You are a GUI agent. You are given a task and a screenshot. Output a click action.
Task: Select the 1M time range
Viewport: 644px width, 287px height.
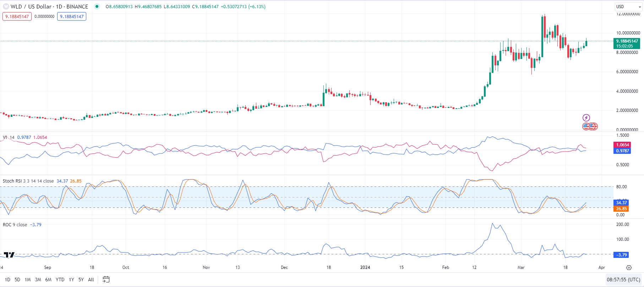[28, 280]
